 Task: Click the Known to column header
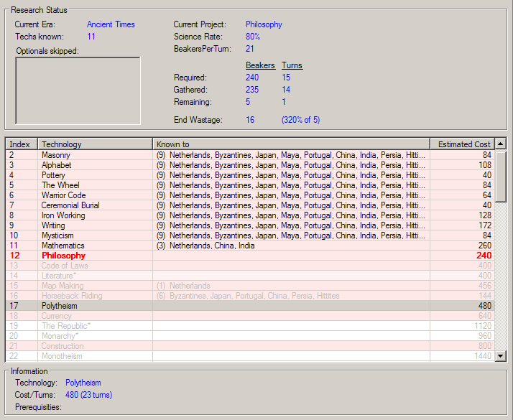291,144
